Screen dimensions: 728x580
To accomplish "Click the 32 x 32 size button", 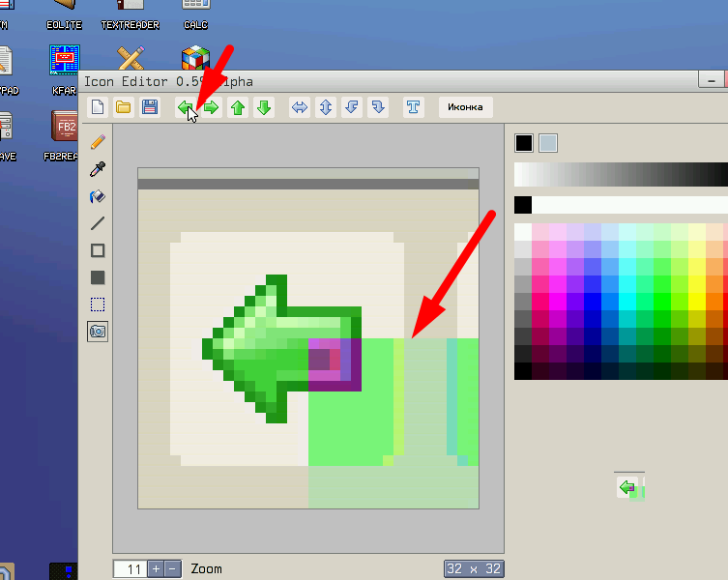I will coord(474,569).
